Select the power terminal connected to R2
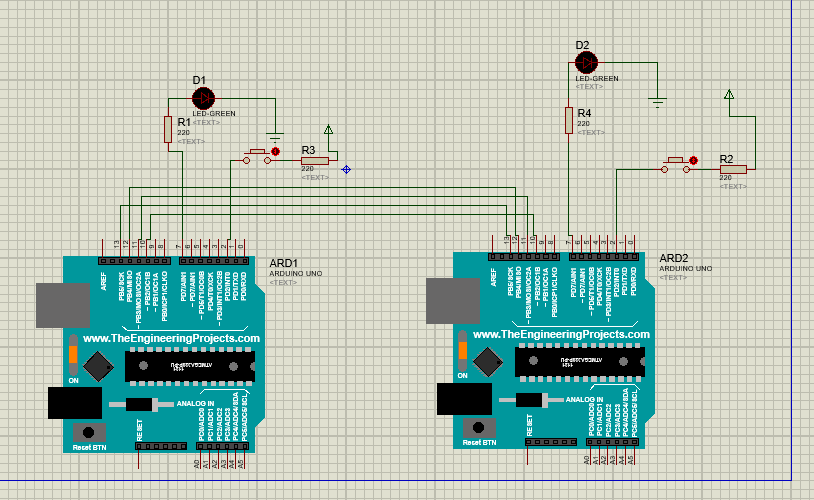 point(729,94)
